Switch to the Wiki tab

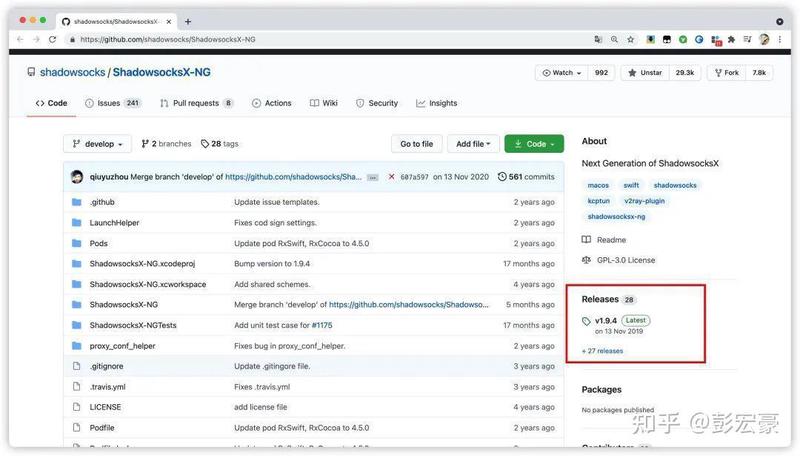(x=324, y=103)
